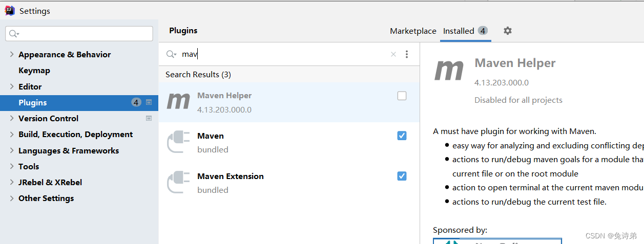644x244 pixels.
Task: Uncheck the Maven Extension plugin checkbox
Action: (402, 176)
